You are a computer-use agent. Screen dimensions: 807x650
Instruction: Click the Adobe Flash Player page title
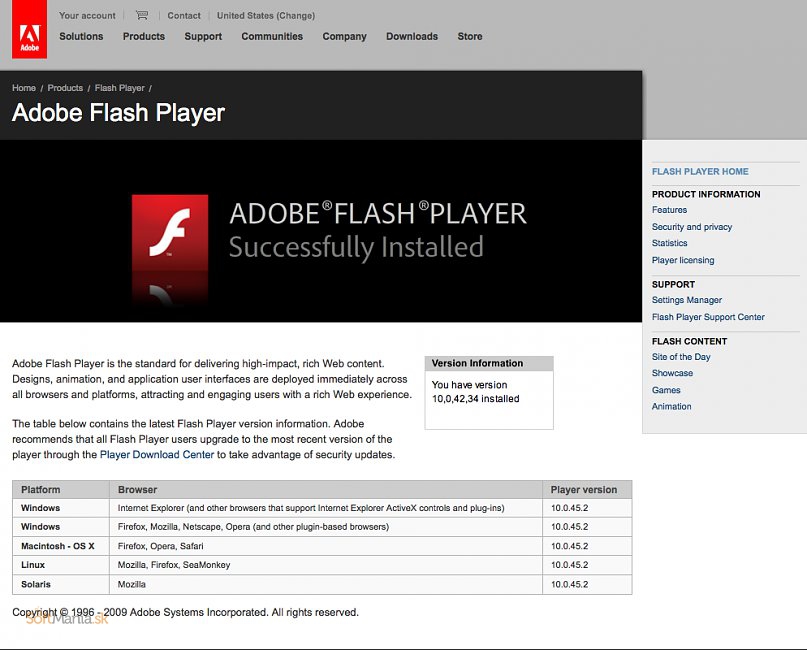tap(118, 113)
